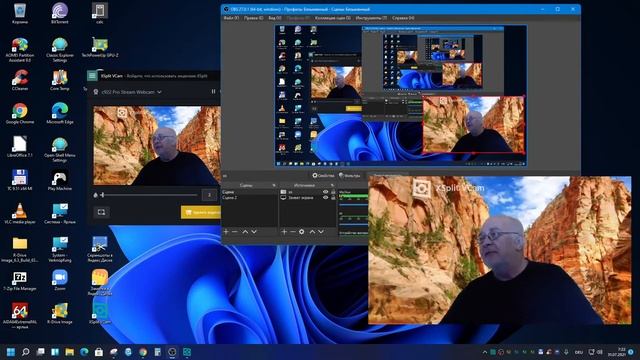640x360 pixels.
Task: Toggle lock on the top video capture source
Action: coord(333,192)
